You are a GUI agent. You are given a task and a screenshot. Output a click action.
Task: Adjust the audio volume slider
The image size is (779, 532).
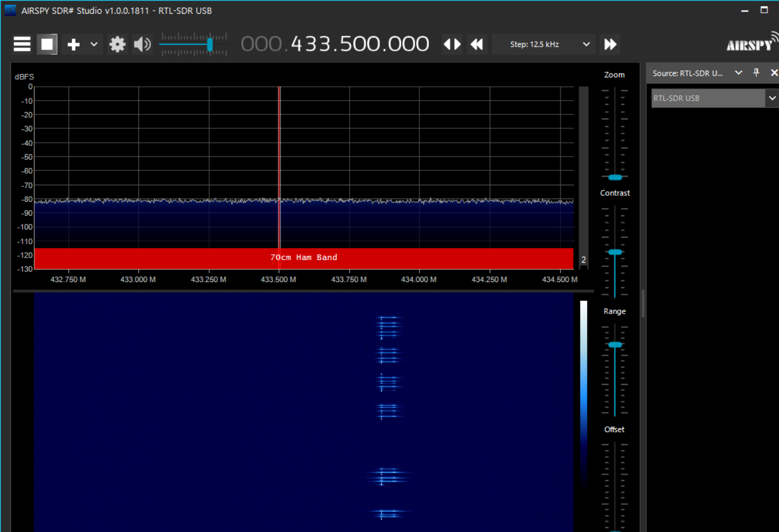(x=210, y=45)
